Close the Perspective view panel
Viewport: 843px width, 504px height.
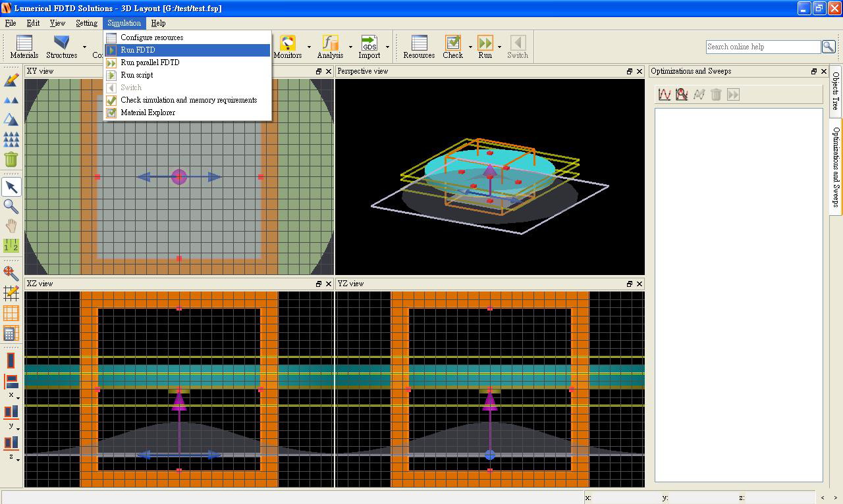click(639, 71)
